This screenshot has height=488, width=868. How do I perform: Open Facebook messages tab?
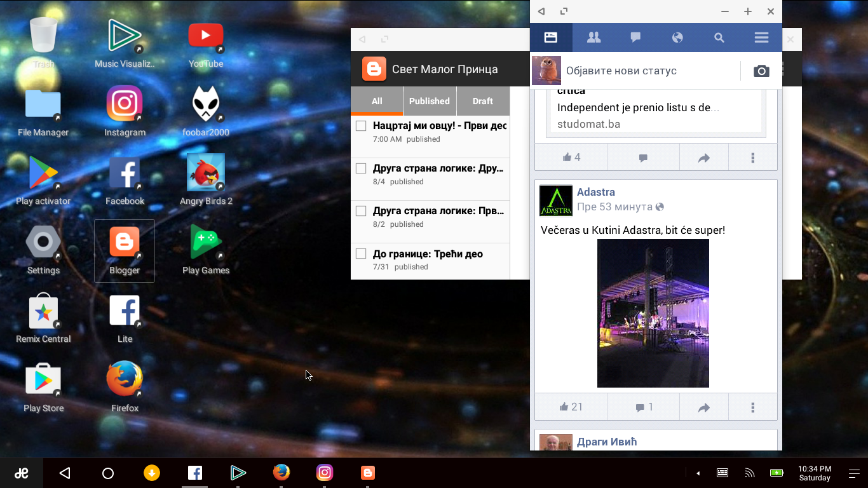635,37
